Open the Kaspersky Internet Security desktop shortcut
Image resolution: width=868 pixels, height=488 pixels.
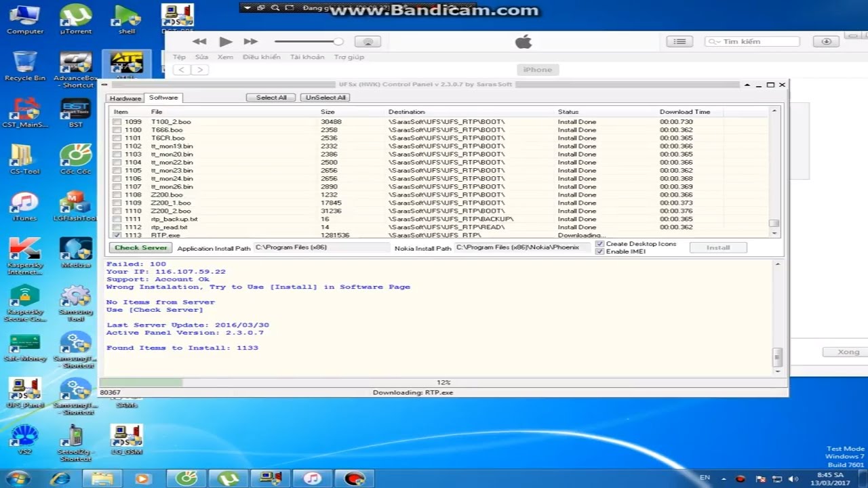(25, 256)
